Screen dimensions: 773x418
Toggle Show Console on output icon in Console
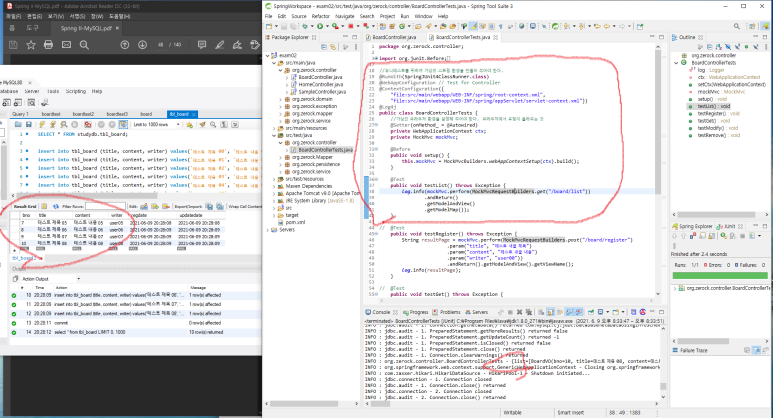click(569, 312)
